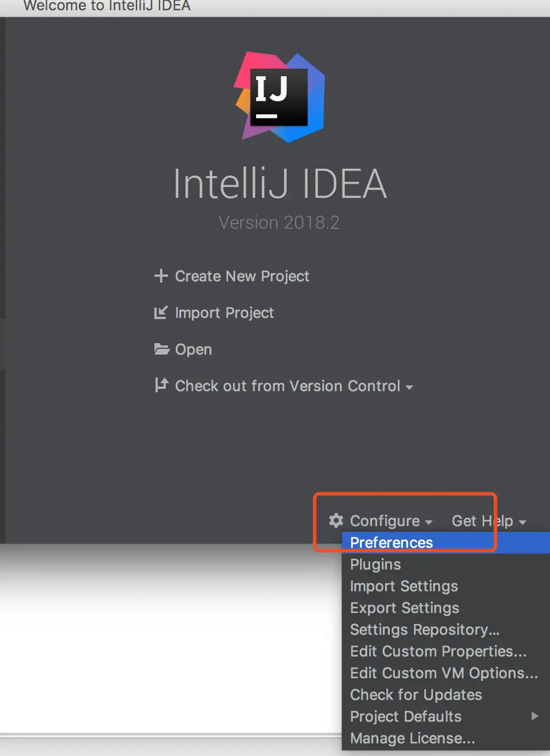Open Settings Repository… menu entry

tap(424, 630)
